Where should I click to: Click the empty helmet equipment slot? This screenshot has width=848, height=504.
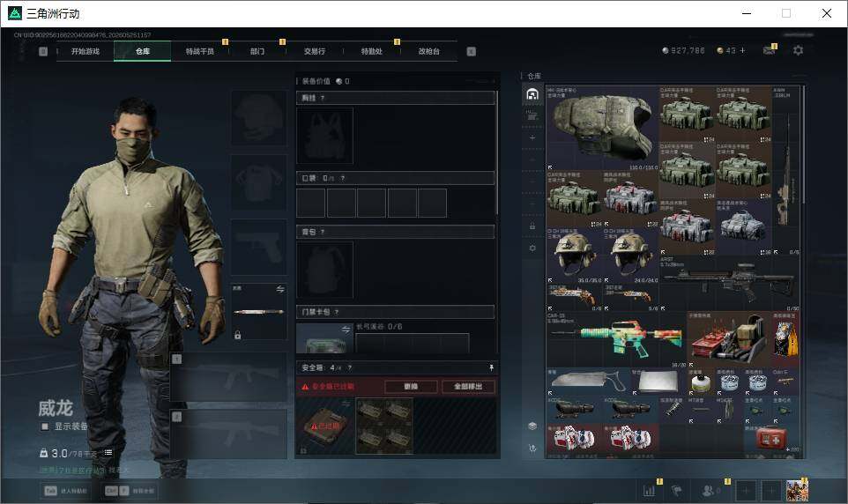point(259,118)
